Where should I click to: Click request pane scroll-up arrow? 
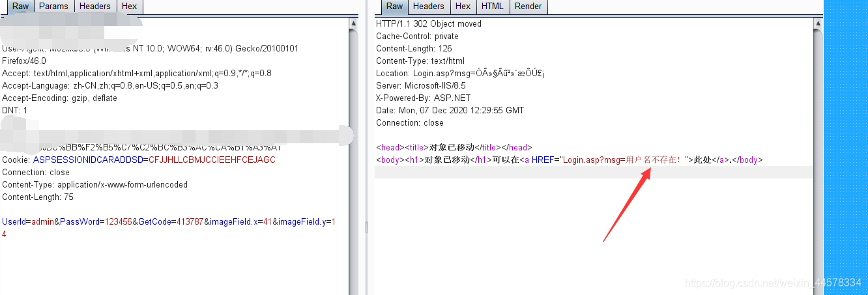tap(354, 23)
